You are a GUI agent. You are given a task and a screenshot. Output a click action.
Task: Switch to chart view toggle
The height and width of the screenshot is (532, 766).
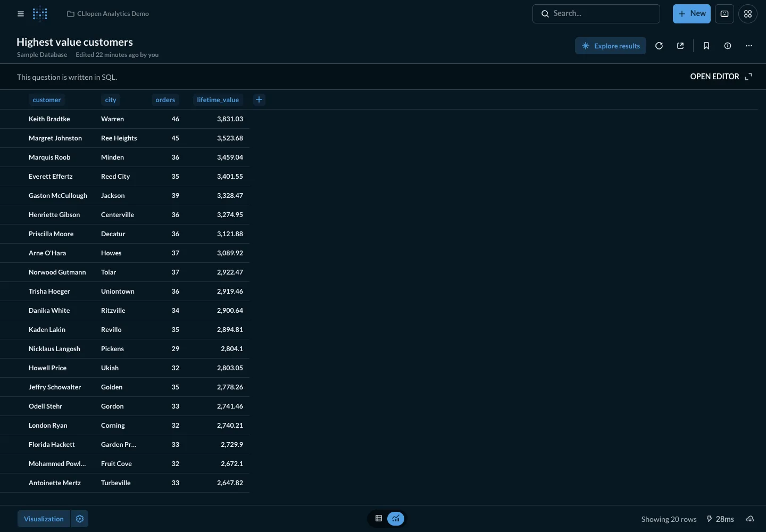(x=396, y=519)
